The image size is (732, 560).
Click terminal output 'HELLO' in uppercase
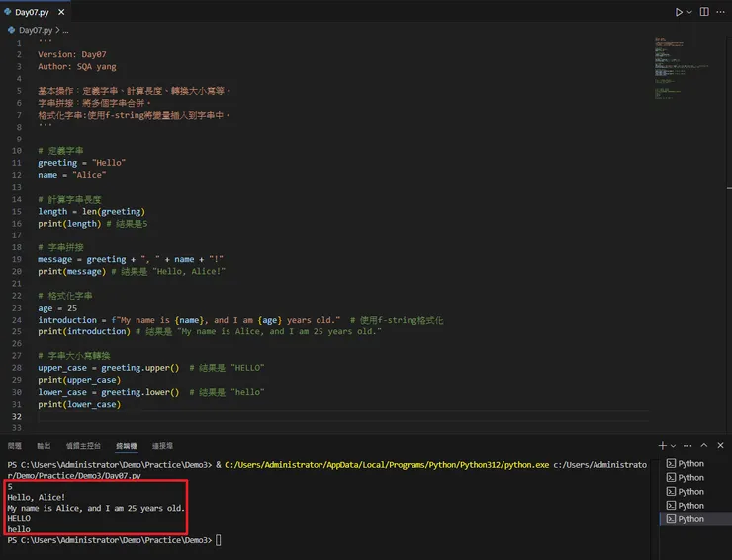pos(19,518)
